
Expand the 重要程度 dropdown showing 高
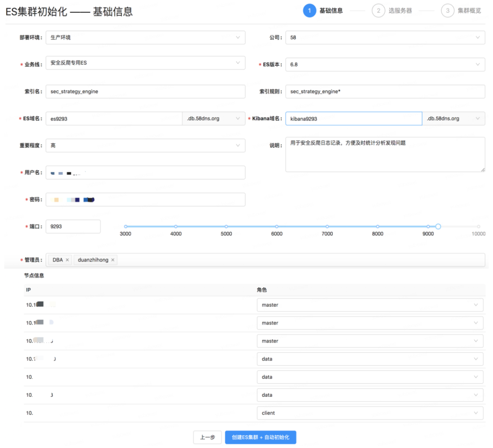[x=145, y=146]
